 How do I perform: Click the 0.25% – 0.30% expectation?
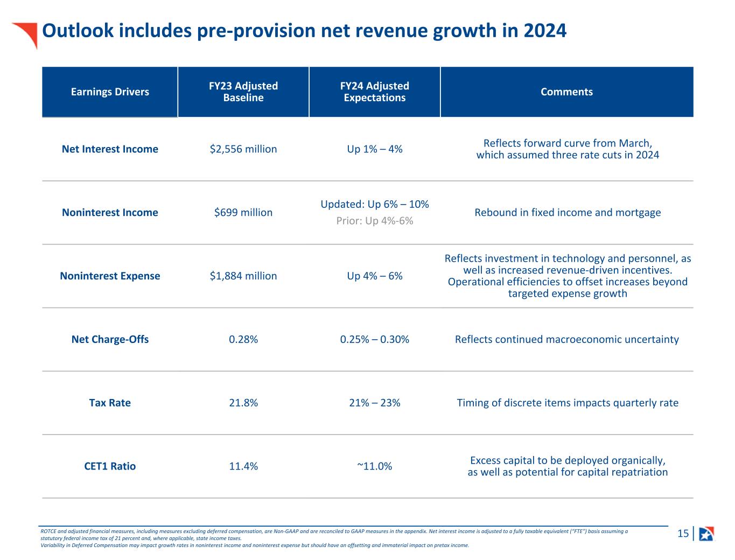coord(375,340)
